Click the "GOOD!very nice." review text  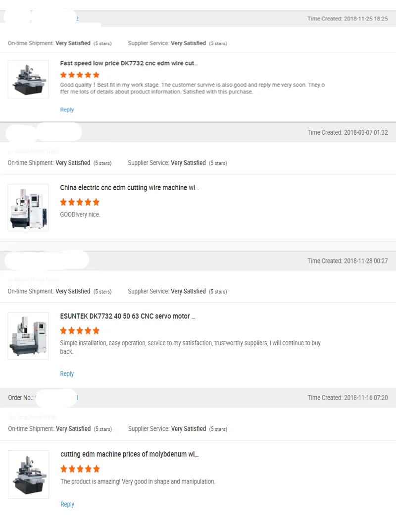(80, 214)
